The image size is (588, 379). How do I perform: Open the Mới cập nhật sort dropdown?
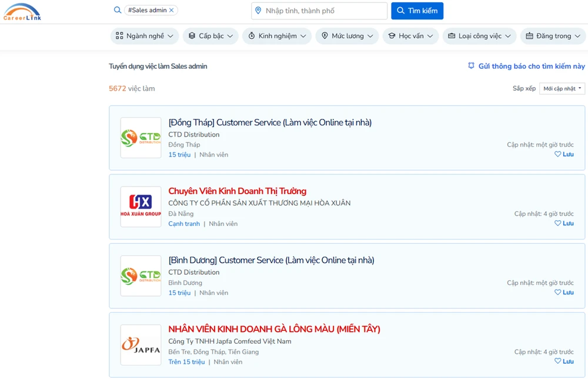coord(563,88)
